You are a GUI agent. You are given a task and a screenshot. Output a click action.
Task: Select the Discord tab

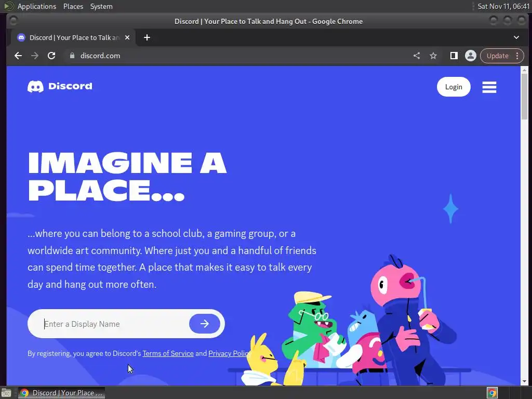(73, 37)
